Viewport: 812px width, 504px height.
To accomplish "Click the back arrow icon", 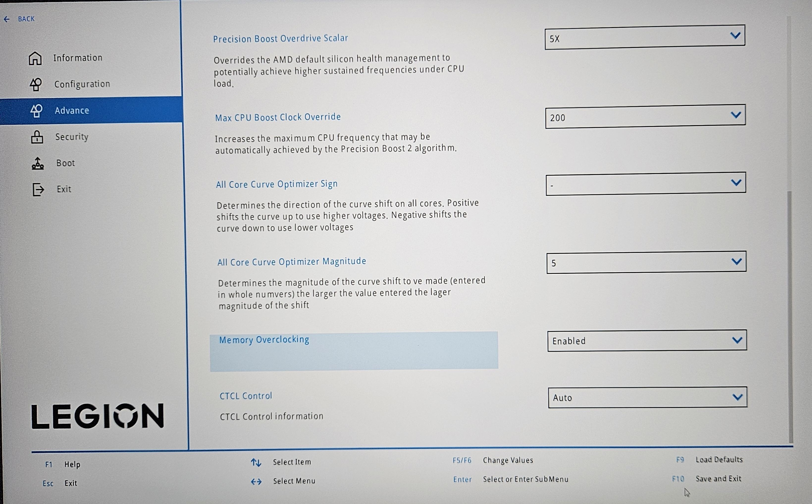I will [7, 19].
